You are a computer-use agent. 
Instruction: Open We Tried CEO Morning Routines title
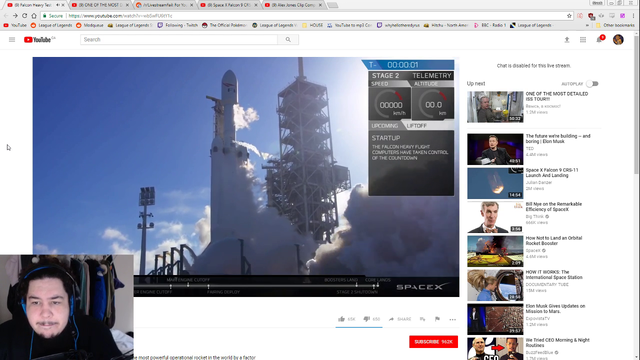click(x=558, y=342)
